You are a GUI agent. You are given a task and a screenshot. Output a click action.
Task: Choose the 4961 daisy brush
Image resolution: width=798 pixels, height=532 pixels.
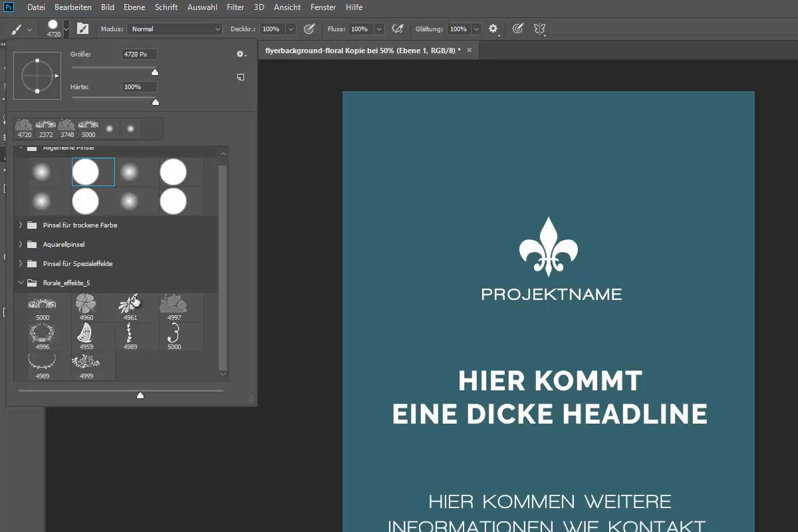[x=130, y=308]
